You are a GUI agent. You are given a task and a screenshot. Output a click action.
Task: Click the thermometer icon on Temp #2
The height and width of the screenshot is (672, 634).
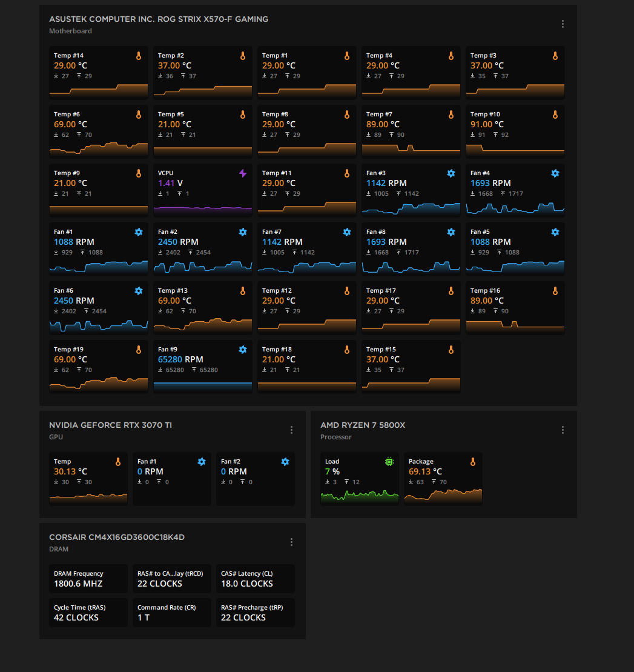(242, 56)
